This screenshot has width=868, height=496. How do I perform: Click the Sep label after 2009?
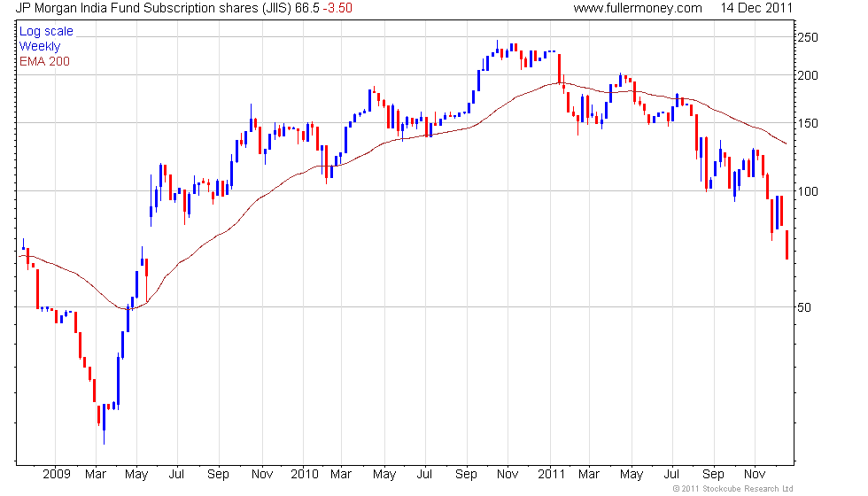pyautogui.click(x=218, y=475)
